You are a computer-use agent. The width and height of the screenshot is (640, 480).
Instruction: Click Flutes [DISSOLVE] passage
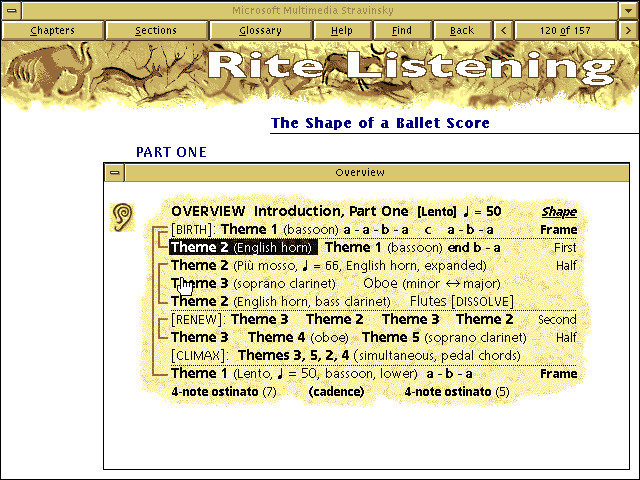[x=462, y=301]
